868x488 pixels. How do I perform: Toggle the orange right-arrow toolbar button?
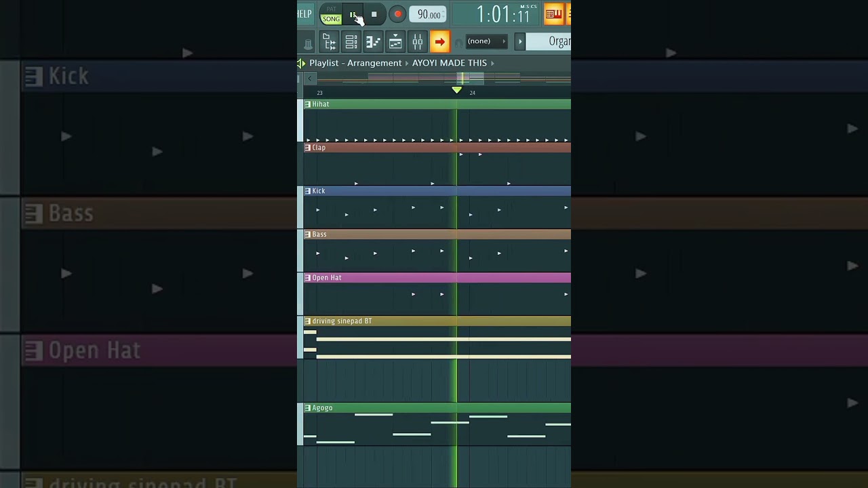tap(439, 42)
